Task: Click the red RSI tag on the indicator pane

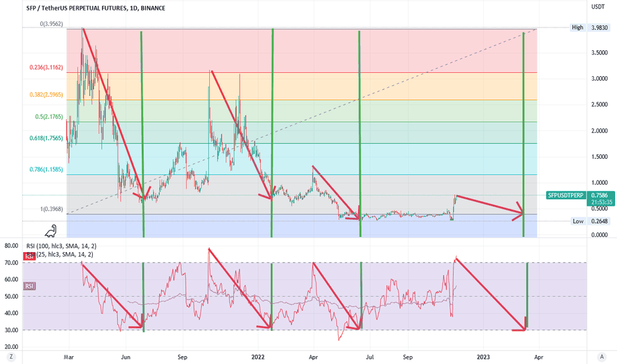Action: [30, 257]
